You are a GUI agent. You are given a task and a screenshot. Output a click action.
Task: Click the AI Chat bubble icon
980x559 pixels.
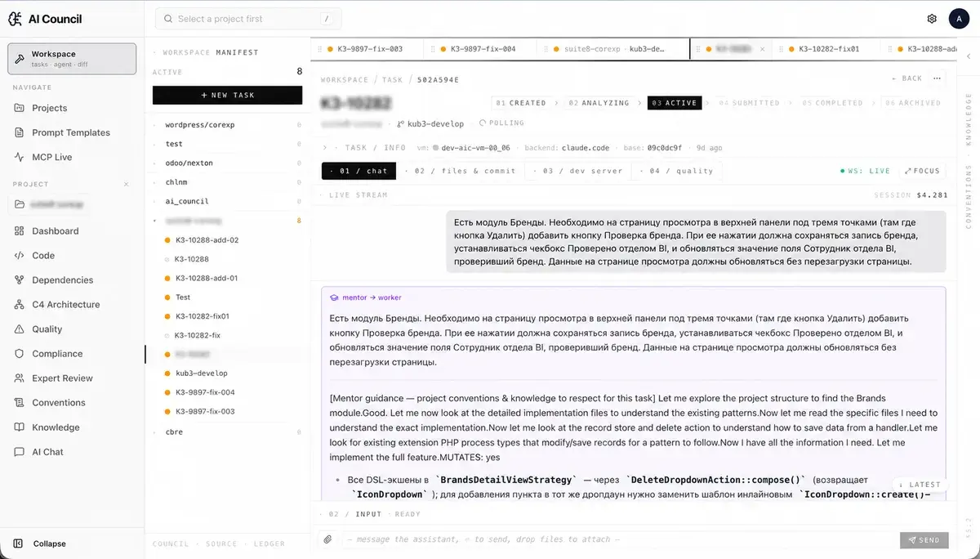[x=20, y=452]
